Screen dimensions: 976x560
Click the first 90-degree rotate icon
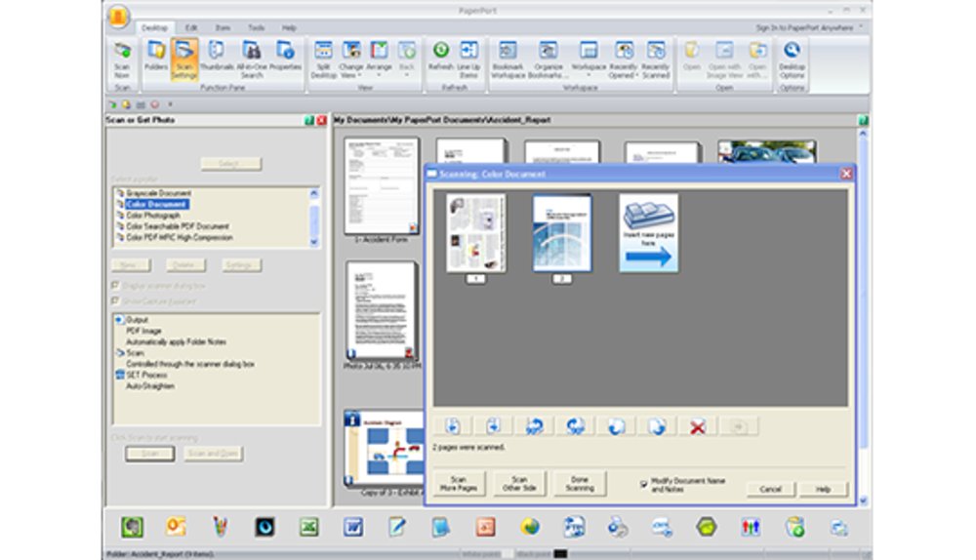534,427
